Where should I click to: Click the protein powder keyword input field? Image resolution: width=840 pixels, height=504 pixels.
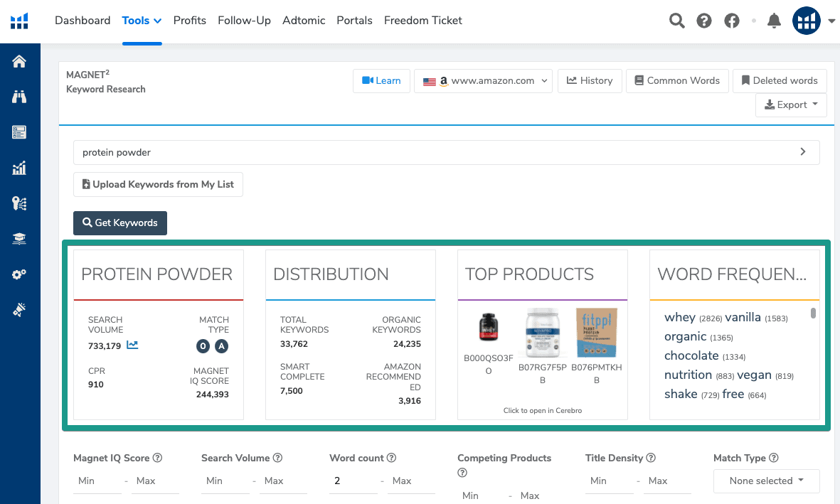(446, 153)
